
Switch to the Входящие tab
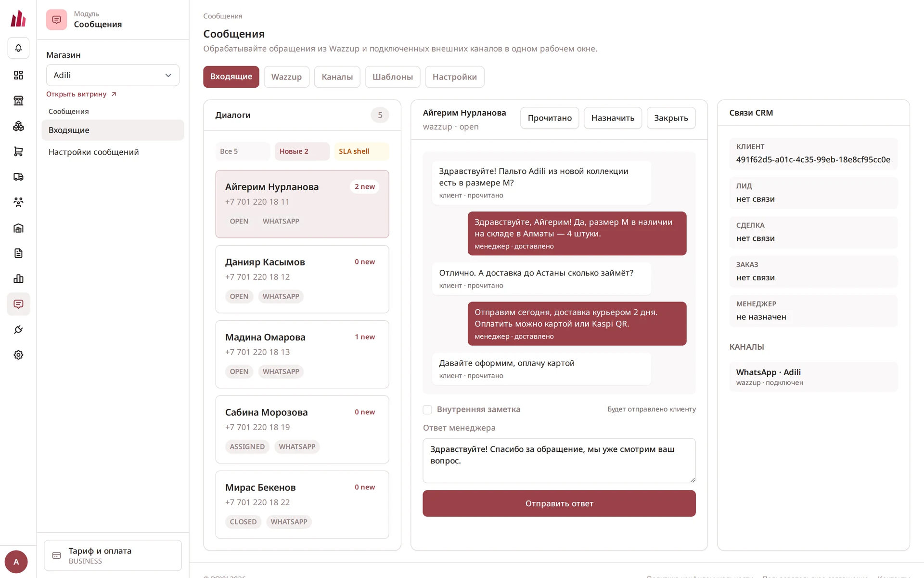pyautogui.click(x=231, y=77)
